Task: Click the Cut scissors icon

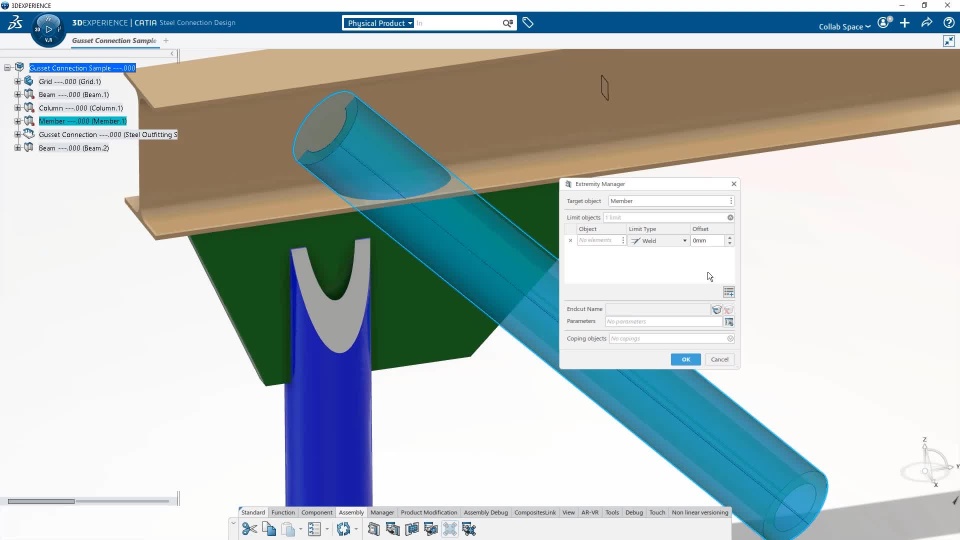Action: click(x=249, y=528)
